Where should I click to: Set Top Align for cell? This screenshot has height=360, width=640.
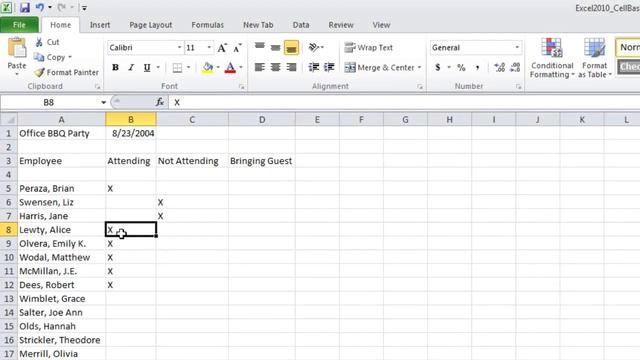click(x=260, y=47)
